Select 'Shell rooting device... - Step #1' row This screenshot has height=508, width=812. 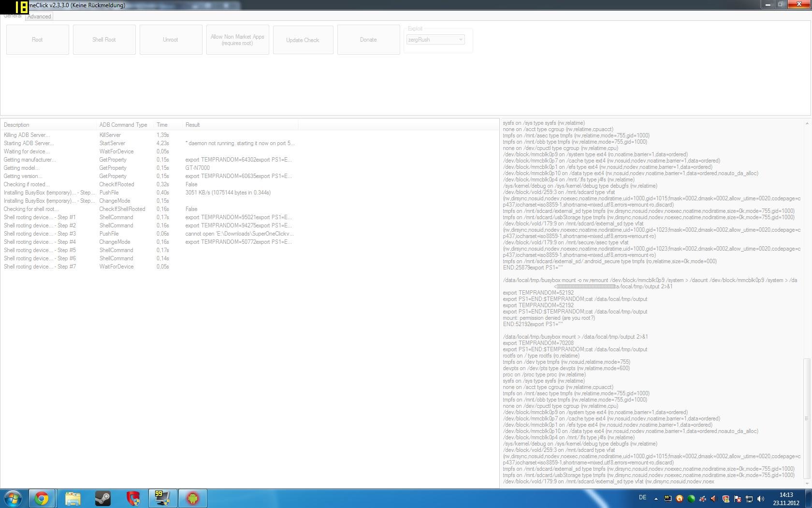(x=149, y=217)
